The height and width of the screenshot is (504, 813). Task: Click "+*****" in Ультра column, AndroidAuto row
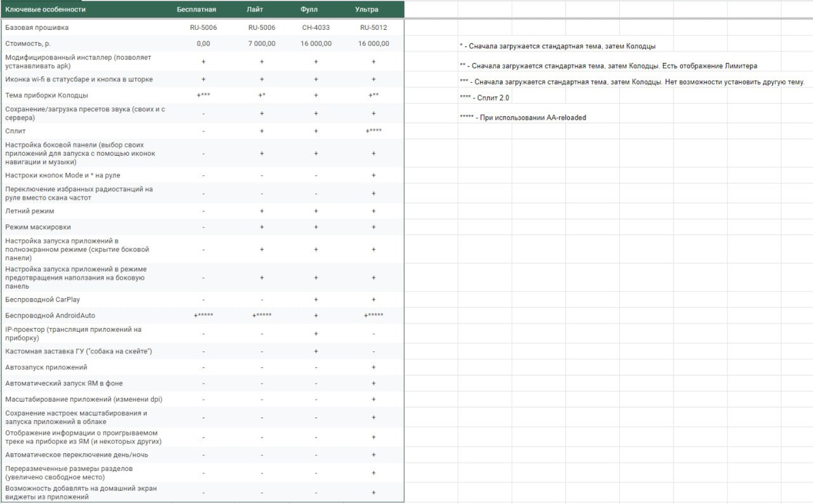tap(374, 316)
